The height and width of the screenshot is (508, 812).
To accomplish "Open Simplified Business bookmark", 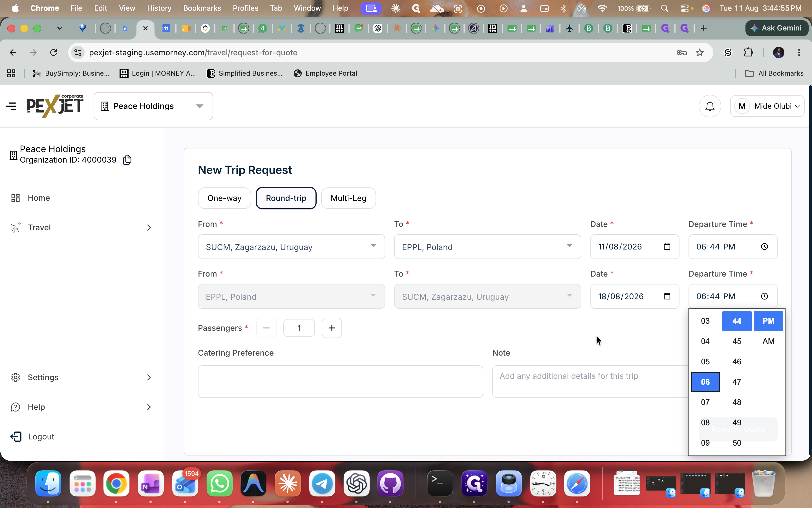I will point(245,73).
